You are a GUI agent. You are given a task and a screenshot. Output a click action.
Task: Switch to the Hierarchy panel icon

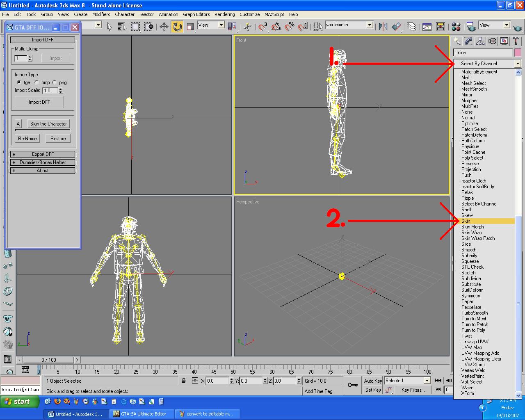(480, 41)
